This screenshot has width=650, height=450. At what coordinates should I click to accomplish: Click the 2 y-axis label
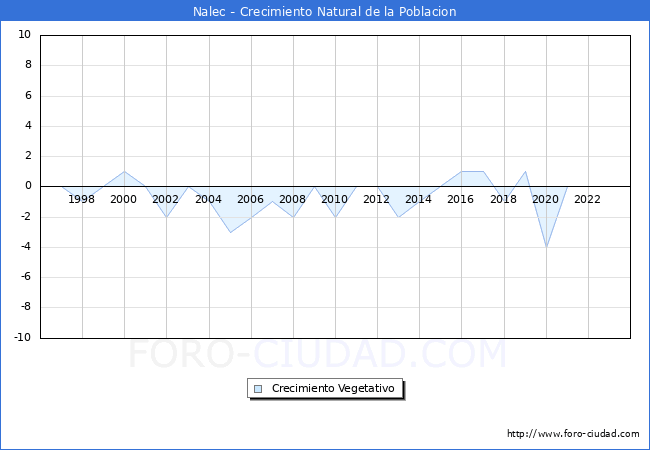point(28,156)
